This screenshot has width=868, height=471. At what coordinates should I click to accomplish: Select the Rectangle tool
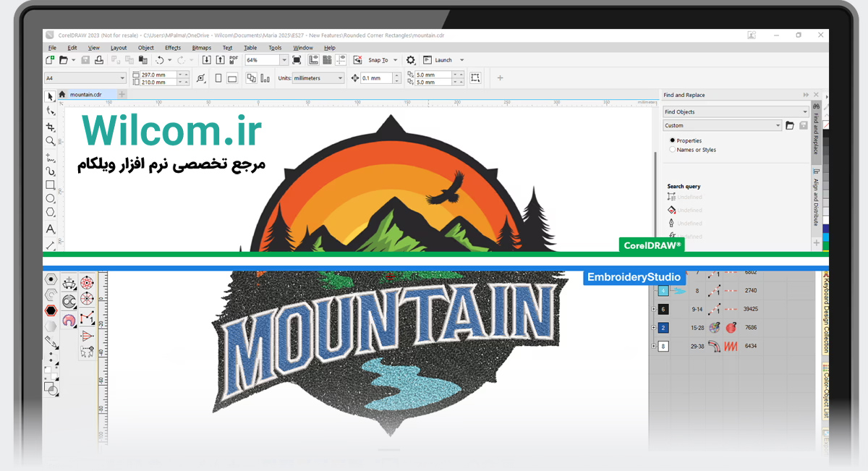51,185
